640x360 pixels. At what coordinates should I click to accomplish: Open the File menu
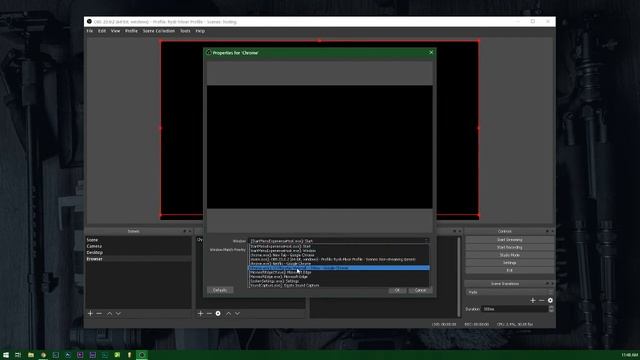click(x=90, y=31)
